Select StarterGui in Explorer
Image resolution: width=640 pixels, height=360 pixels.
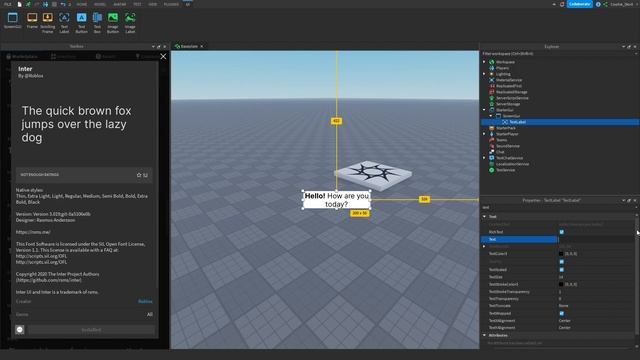tap(504, 110)
